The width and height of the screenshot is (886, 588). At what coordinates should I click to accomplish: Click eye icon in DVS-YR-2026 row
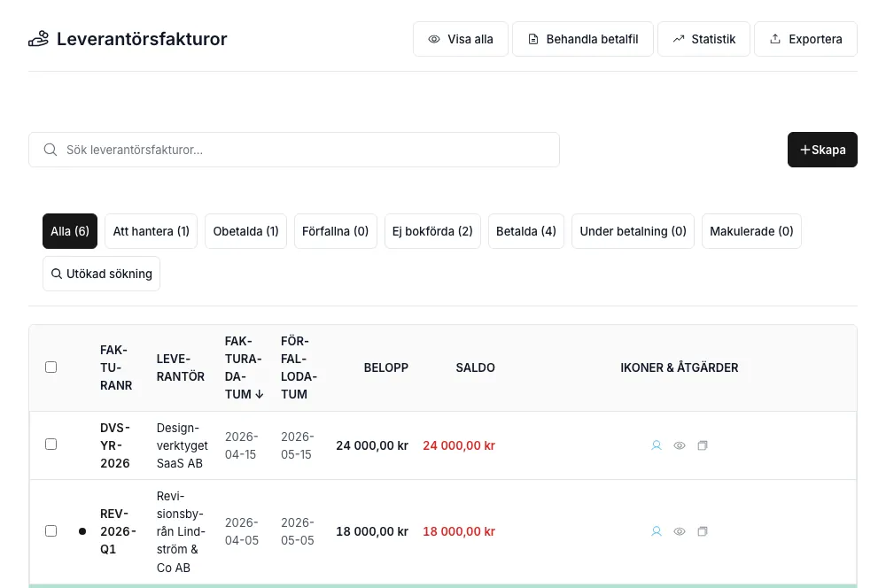coord(680,445)
